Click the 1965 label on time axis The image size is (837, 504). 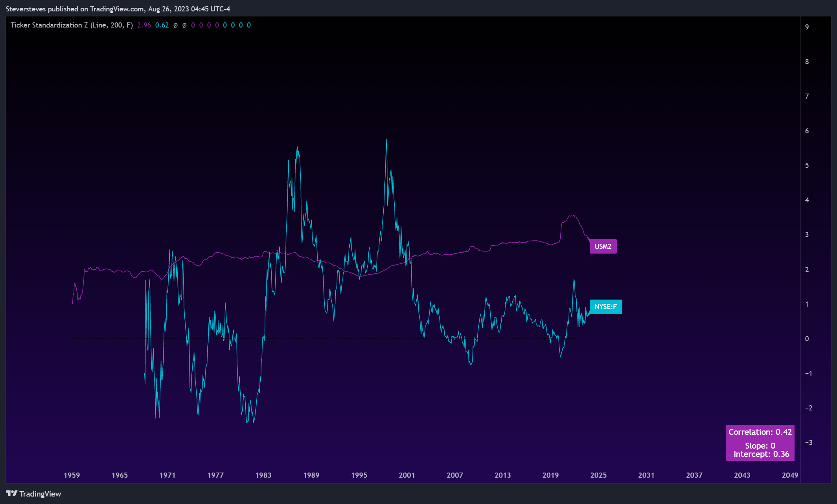pyautogui.click(x=120, y=475)
